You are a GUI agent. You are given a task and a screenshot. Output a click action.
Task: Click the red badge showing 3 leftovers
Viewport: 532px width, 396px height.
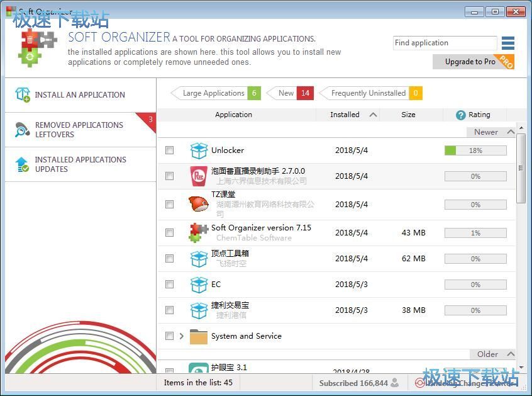coord(148,121)
